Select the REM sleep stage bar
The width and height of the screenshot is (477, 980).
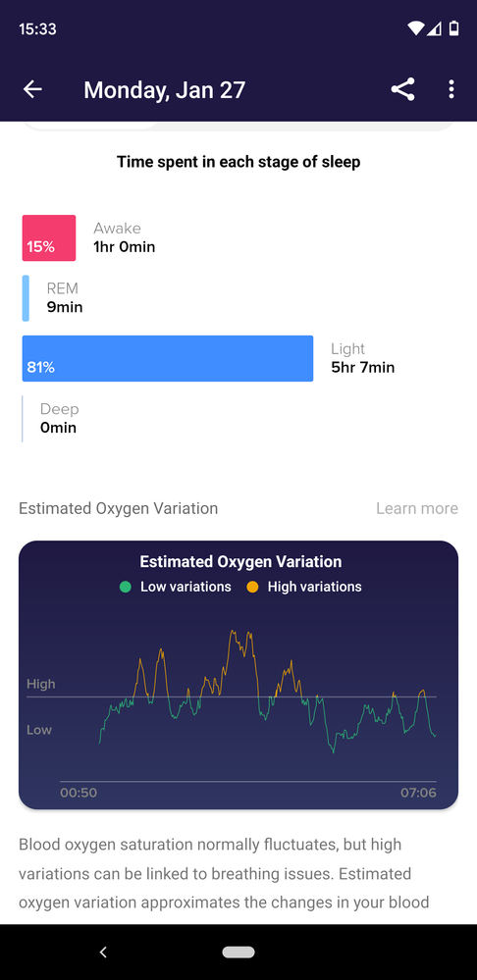[x=26, y=298]
